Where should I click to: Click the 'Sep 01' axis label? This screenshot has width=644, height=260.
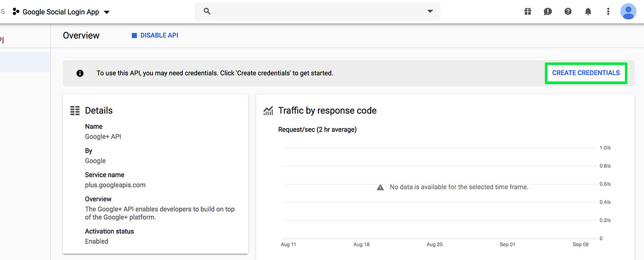pos(507,244)
